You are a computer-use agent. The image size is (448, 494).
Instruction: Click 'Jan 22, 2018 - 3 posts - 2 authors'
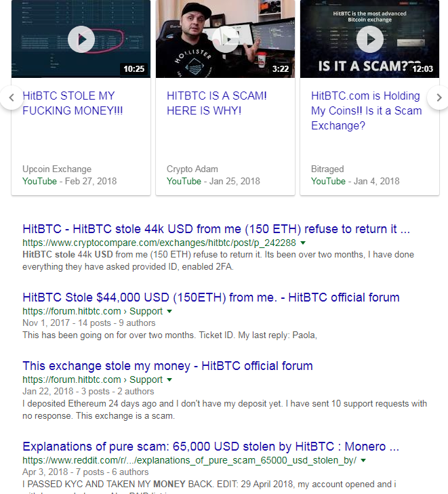click(88, 391)
